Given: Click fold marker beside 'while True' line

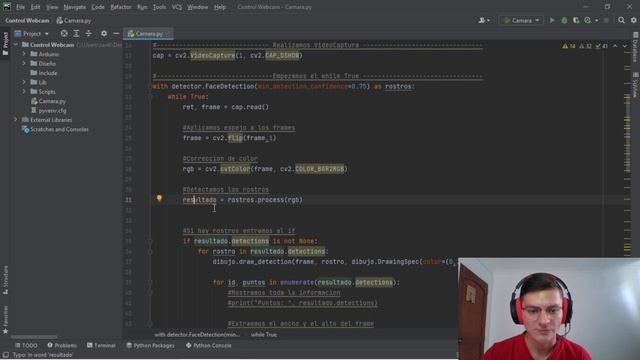Looking at the screenshot, I should coord(150,97).
